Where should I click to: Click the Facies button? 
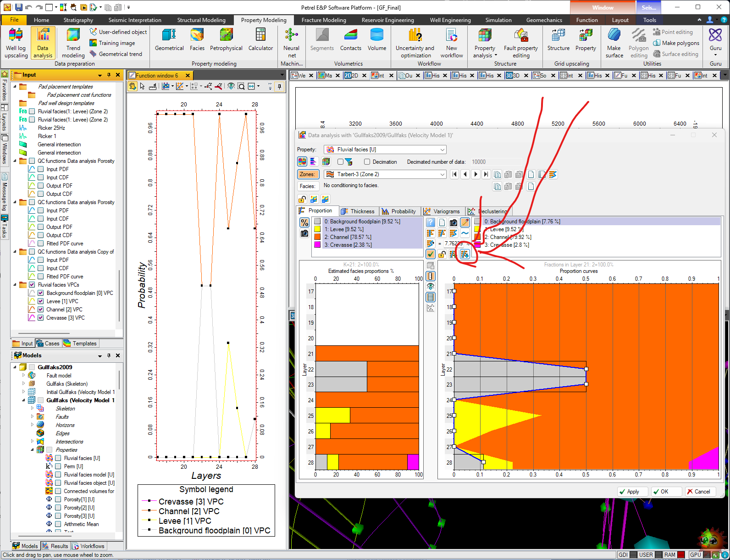pos(308,186)
